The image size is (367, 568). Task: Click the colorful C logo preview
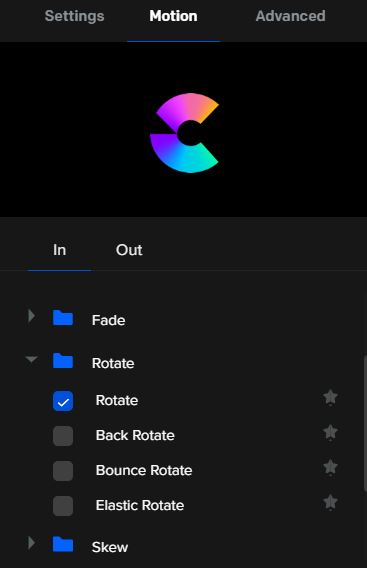click(x=184, y=133)
